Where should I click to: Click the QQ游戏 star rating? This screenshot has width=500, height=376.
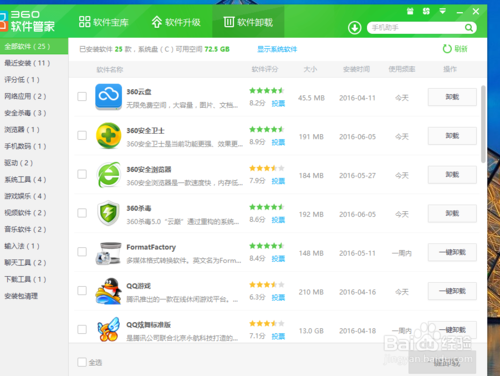coord(267,284)
